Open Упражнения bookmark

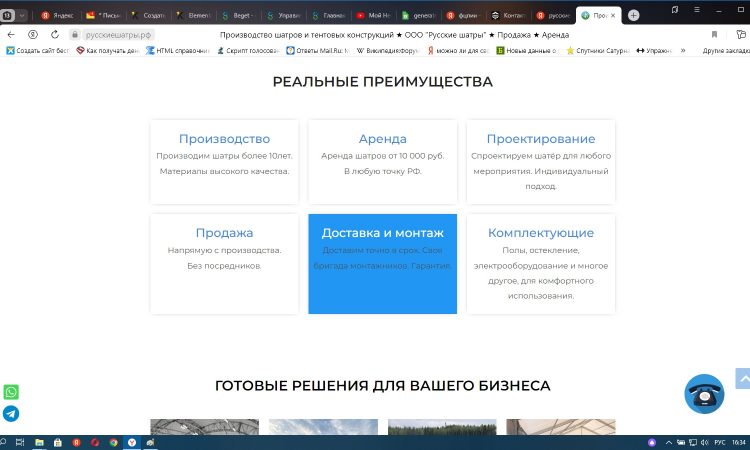654,50
